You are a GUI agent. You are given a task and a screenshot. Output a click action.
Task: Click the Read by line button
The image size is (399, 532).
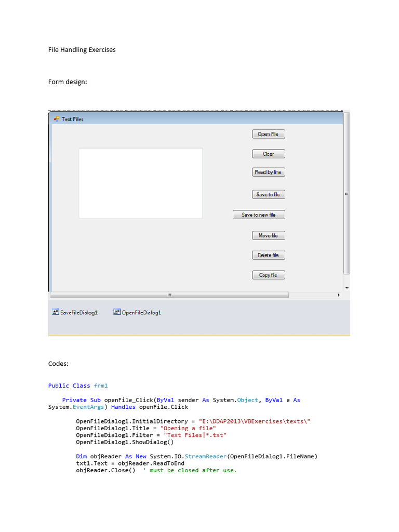point(268,172)
